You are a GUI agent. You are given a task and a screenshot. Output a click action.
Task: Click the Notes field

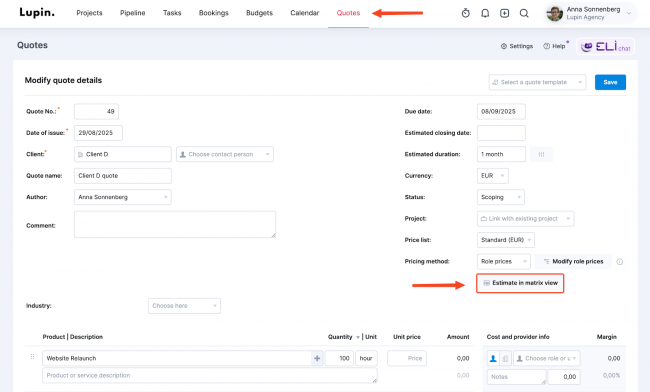517,377
